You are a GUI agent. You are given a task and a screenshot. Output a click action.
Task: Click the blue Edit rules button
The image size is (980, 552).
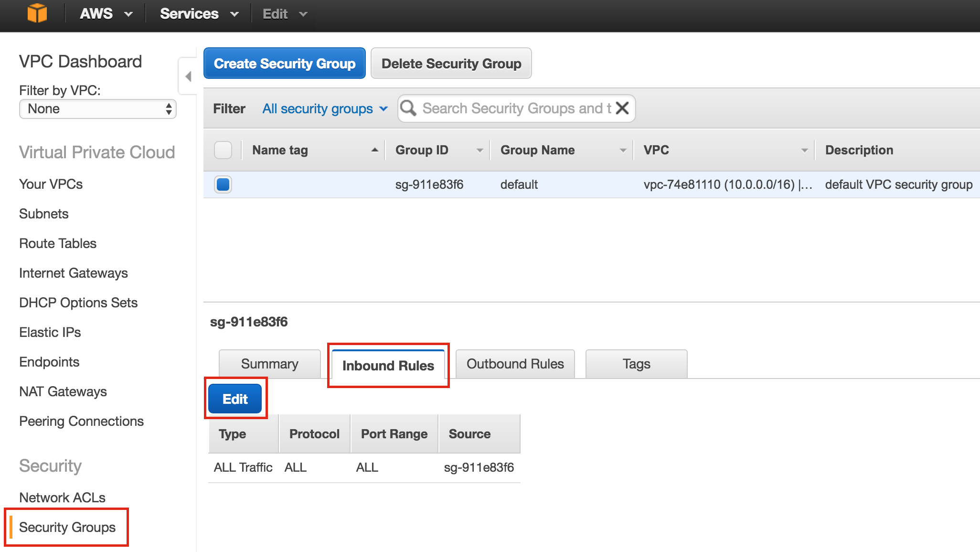(235, 399)
